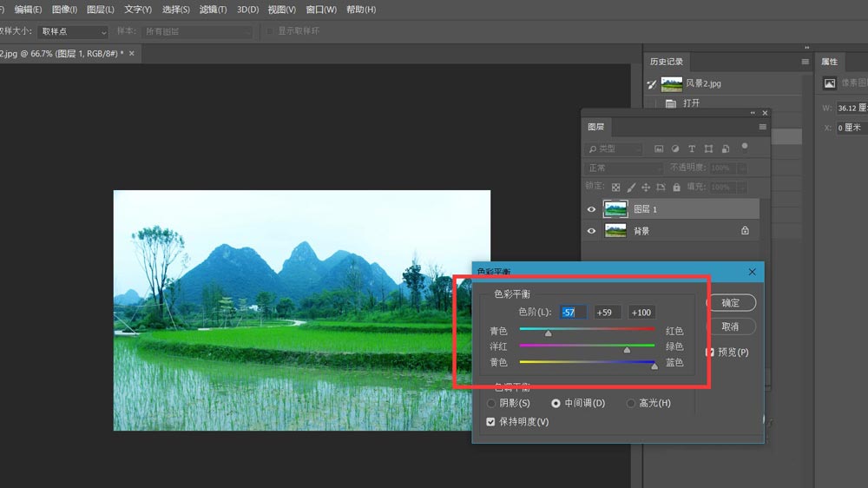The image size is (868, 488).
Task: Open the 图像(I) menu
Action: click(64, 10)
